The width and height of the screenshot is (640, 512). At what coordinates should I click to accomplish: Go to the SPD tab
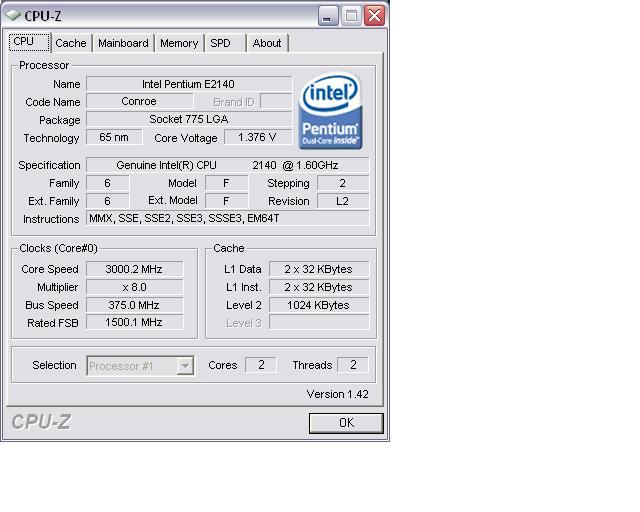coord(225,43)
